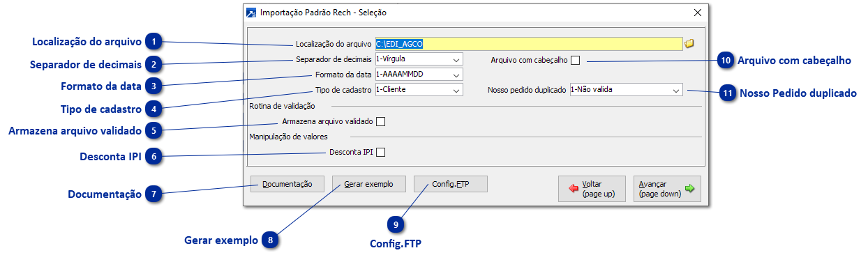Click the Localização do arquivo path field
868x262 pixels.
[x=528, y=44]
